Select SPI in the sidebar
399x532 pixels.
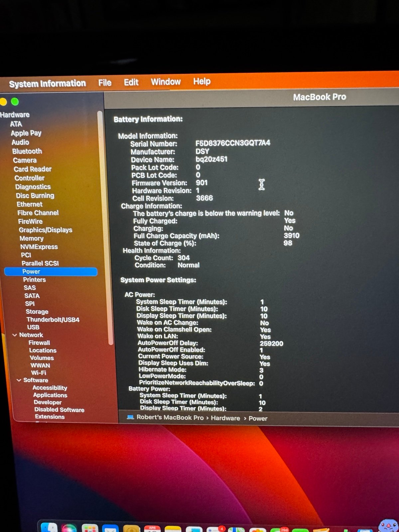[30, 304]
